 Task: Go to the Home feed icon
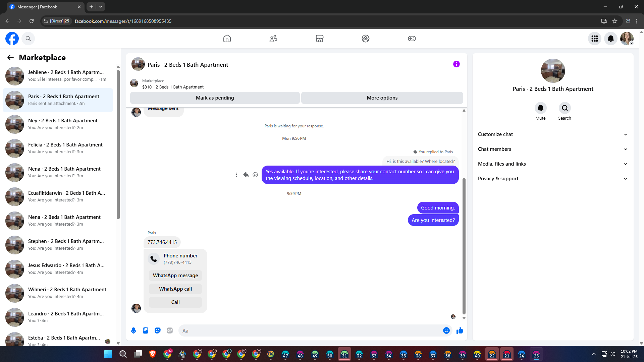pyautogui.click(x=227, y=39)
